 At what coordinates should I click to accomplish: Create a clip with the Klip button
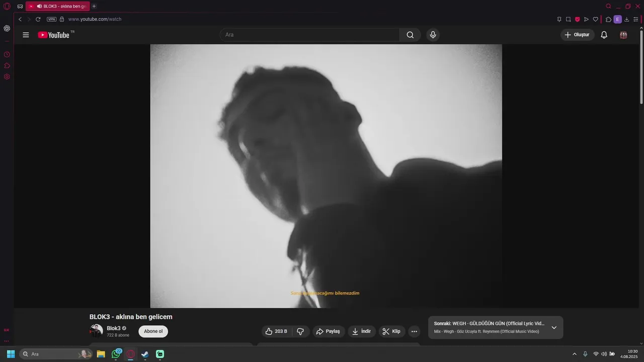point(392,331)
